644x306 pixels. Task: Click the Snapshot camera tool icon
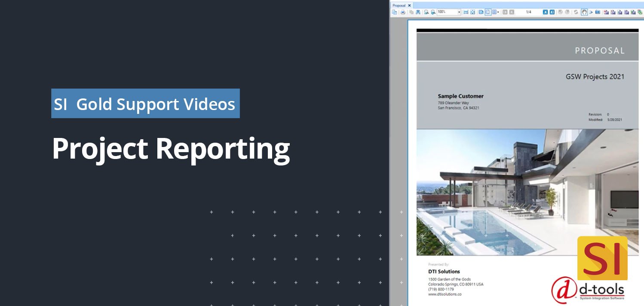point(598,12)
